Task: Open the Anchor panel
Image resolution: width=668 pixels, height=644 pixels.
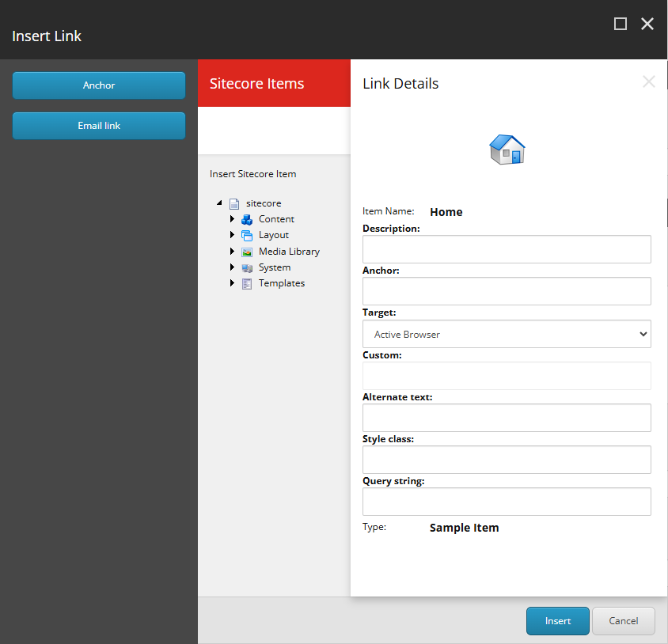Action: (98, 85)
